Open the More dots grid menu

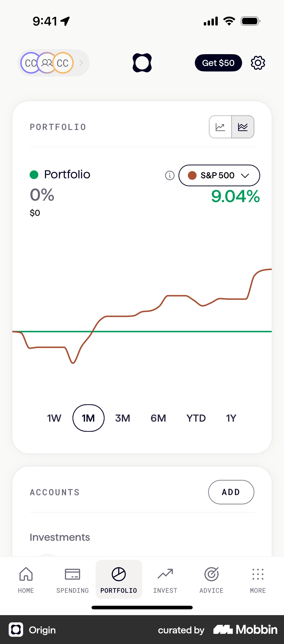pos(258,579)
